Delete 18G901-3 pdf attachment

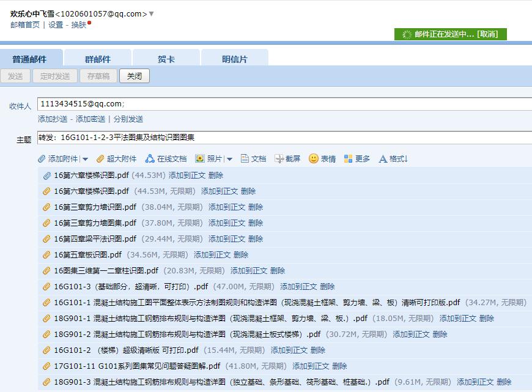504,382
